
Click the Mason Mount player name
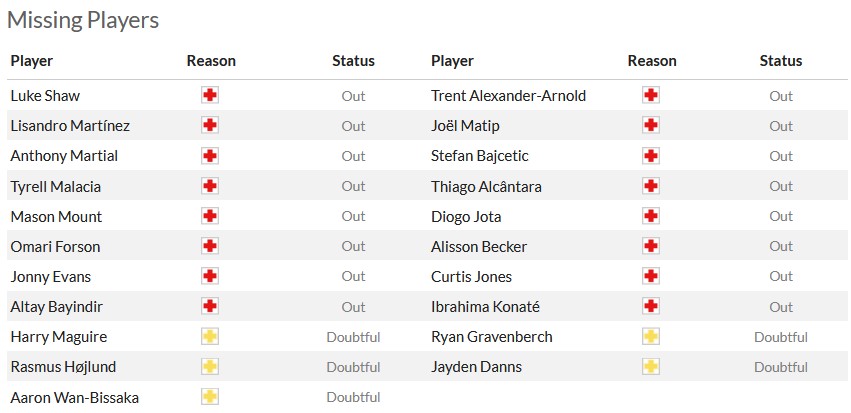coord(56,216)
